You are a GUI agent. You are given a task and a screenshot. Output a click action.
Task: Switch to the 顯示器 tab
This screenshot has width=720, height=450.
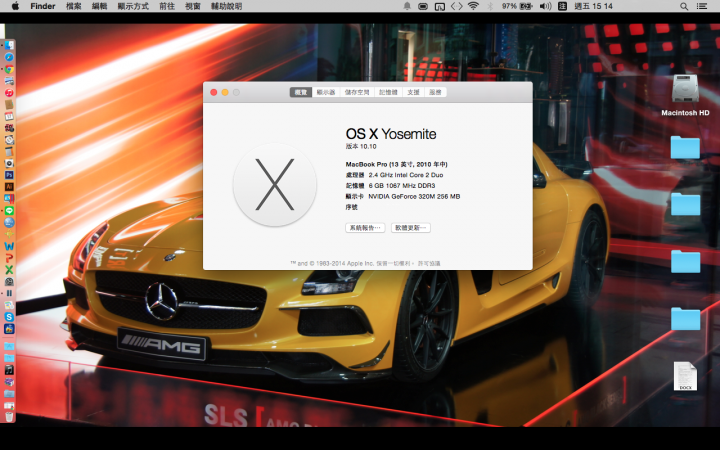326,92
